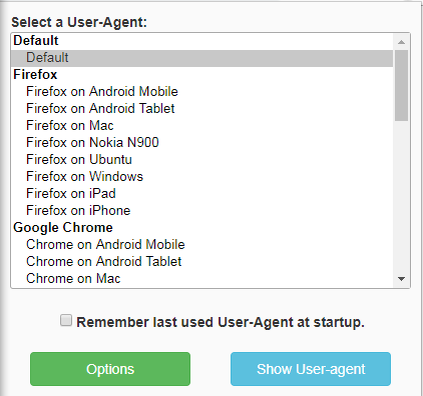
Task: Click the Show User-agent button
Action: point(311,369)
